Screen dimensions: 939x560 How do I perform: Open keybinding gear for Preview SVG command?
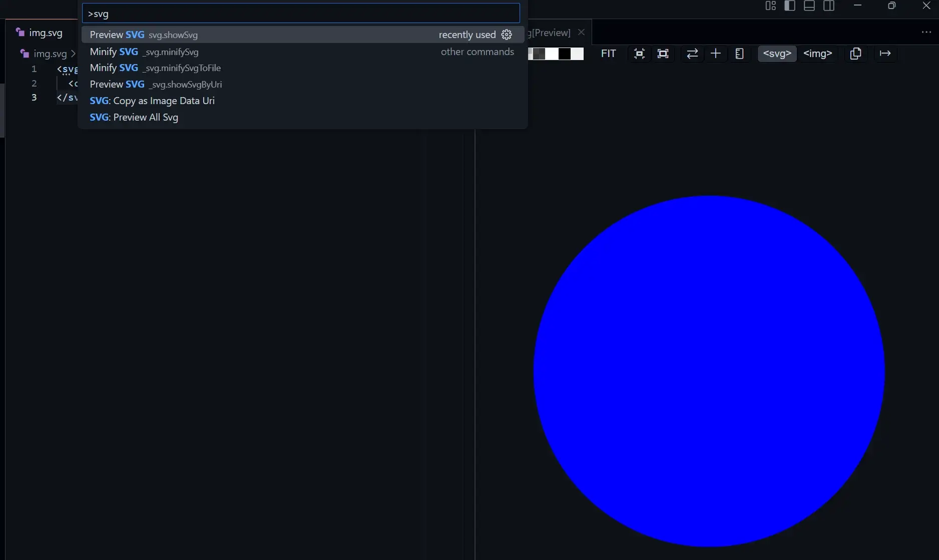tap(507, 35)
